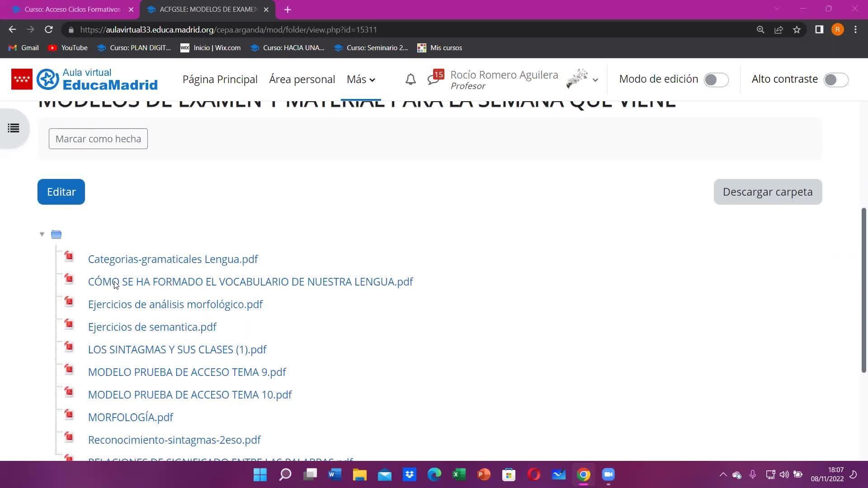
Task: Collapse the folder tree triangle
Action: coord(42,234)
